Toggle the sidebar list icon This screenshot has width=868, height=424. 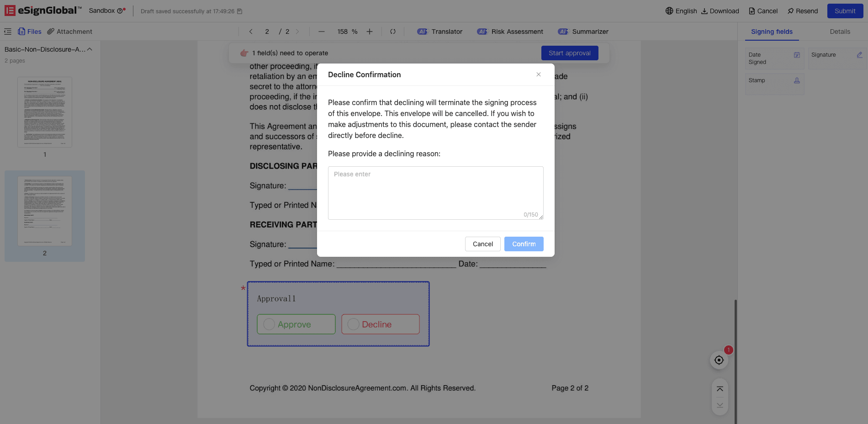pyautogui.click(x=8, y=32)
